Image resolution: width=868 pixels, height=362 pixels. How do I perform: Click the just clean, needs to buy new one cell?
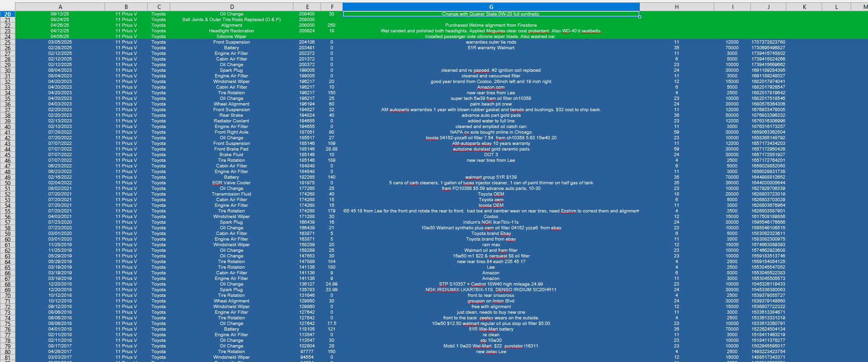point(491,312)
